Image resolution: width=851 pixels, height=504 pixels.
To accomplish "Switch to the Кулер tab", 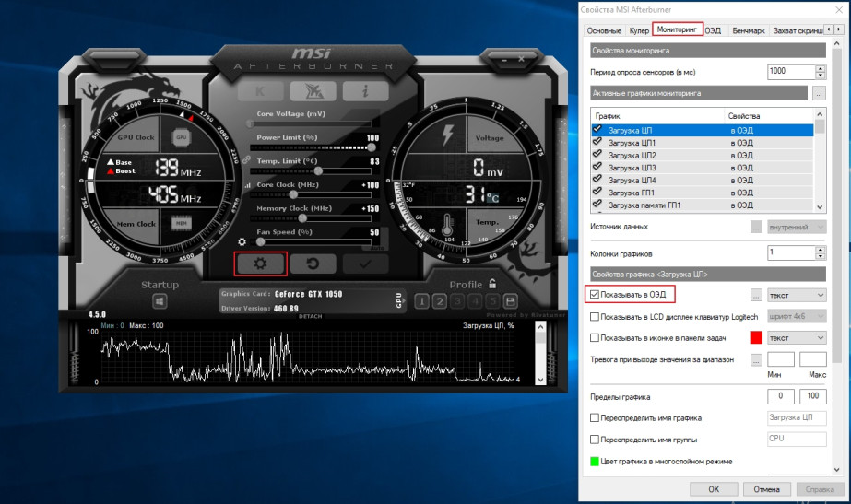I will coord(639,31).
